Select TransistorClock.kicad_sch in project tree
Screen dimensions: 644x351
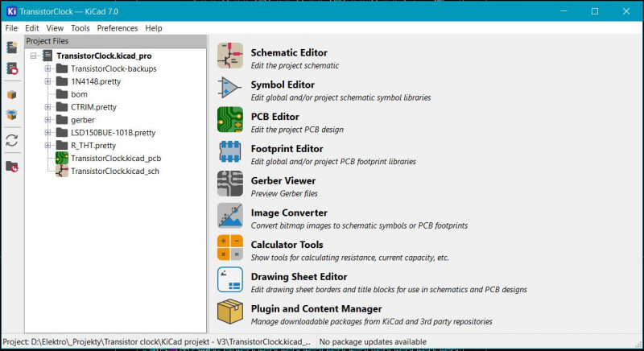pos(115,171)
